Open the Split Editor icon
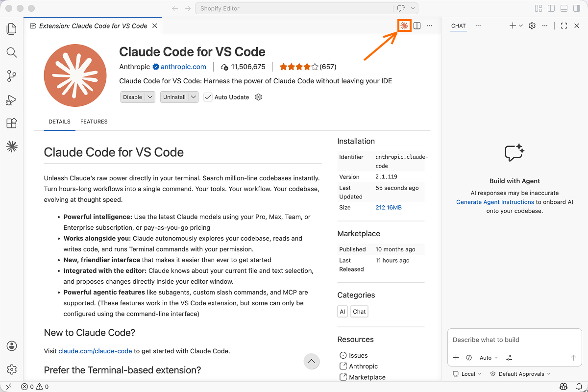The height and width of the screenshot is (392, 588). click(x=416, y=25)
